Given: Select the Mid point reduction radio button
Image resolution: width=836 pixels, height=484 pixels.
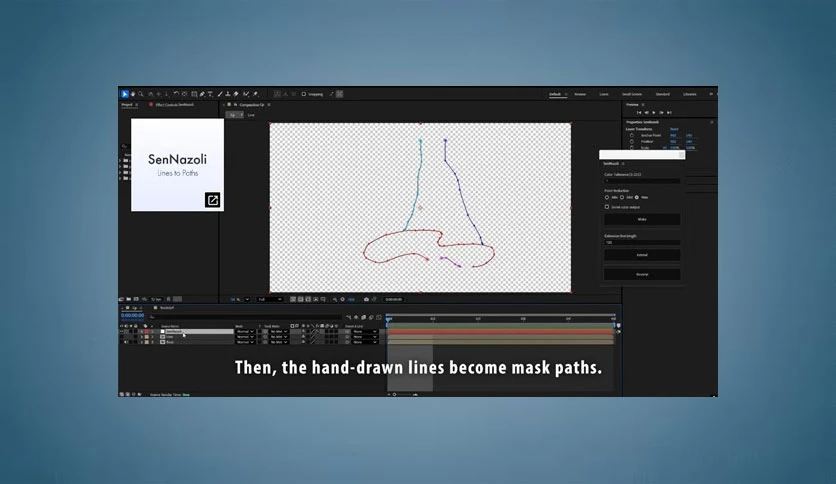Looking at the screenshot, I should pyautogui.click(x=622, y=197).
